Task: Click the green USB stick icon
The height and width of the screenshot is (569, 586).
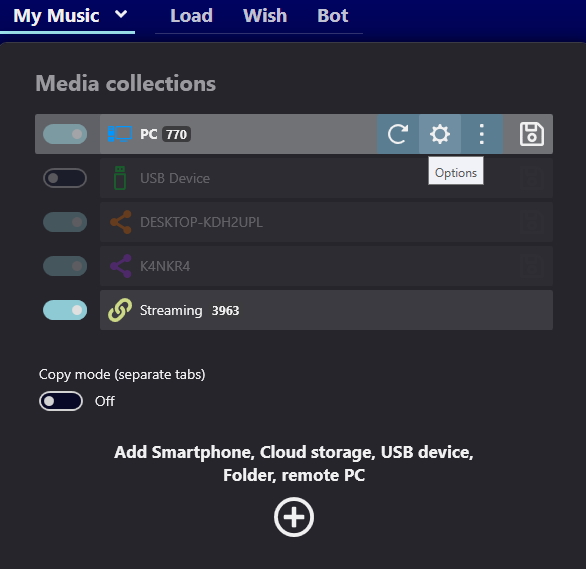Action: (x=120, y=178)
